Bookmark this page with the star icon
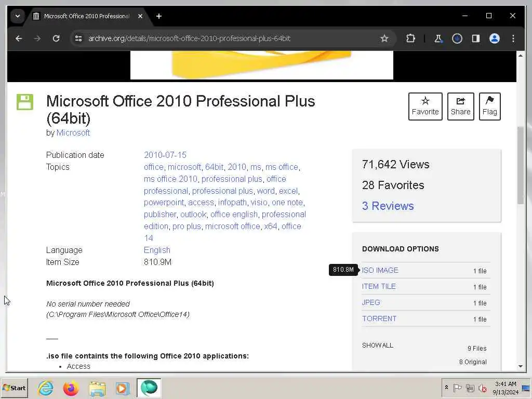Viewport: 532px width, 399px height. click(x=384, y=38)
